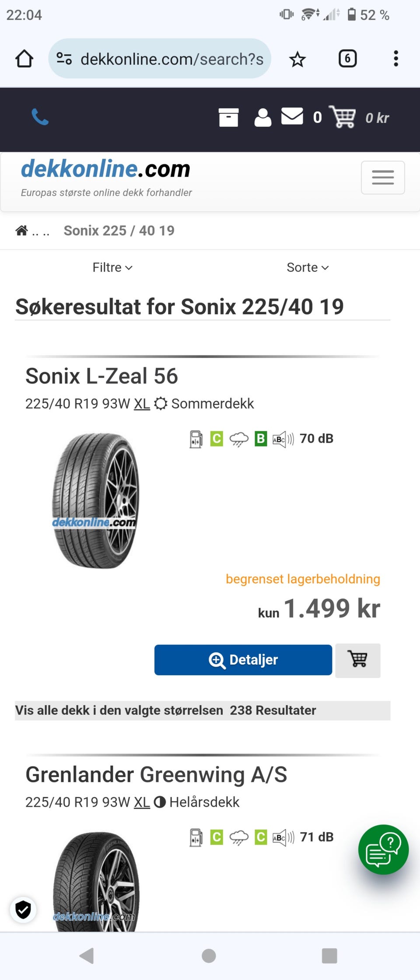
Task: Open the user account icon
Action: coord(262,117)
